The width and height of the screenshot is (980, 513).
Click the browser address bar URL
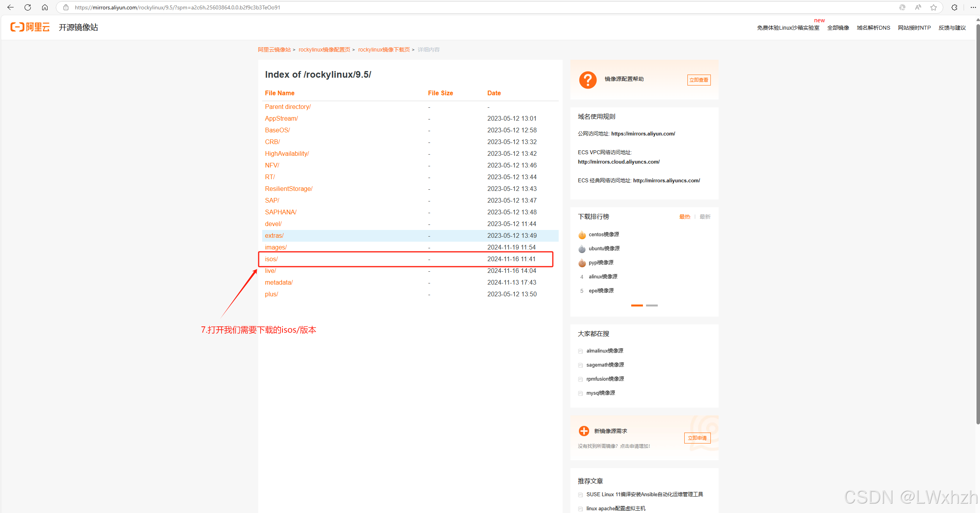tap(178, 7)
